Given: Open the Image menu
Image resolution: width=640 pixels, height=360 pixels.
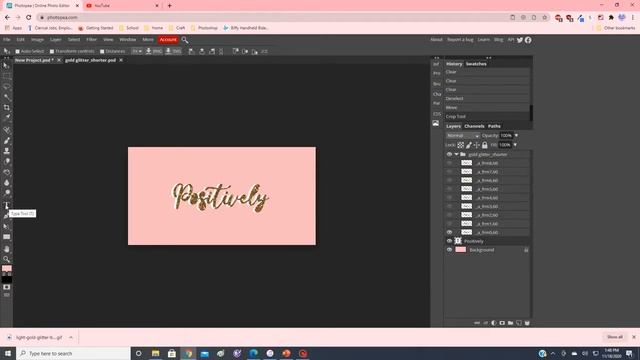Looking at the screenshot, I should tap(37, 40).
